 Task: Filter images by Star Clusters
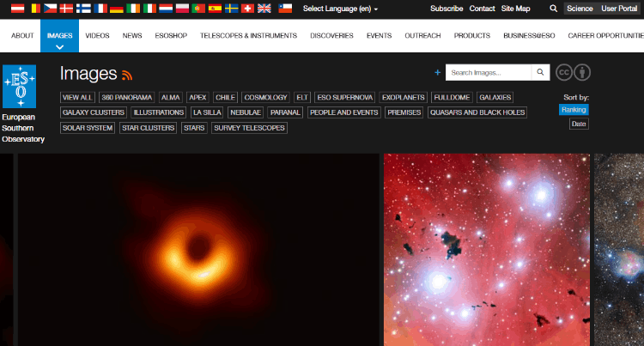[x=148, y=128]
